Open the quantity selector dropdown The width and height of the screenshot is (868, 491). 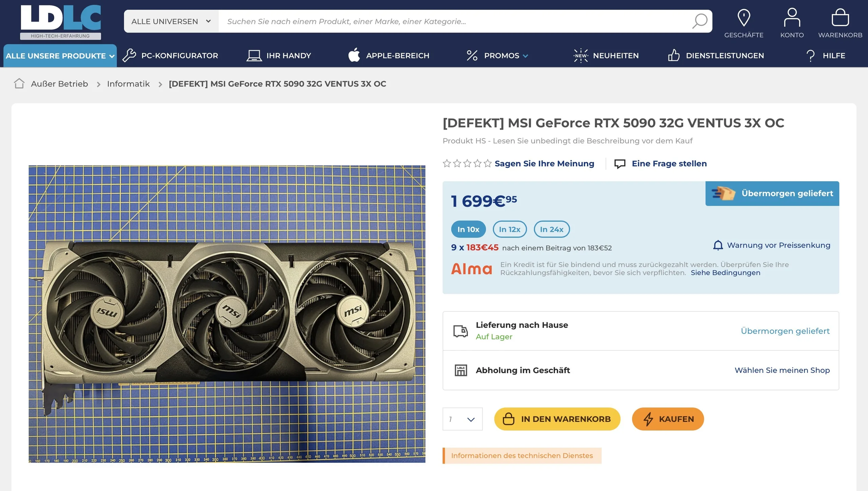click(x=462, y=419)
